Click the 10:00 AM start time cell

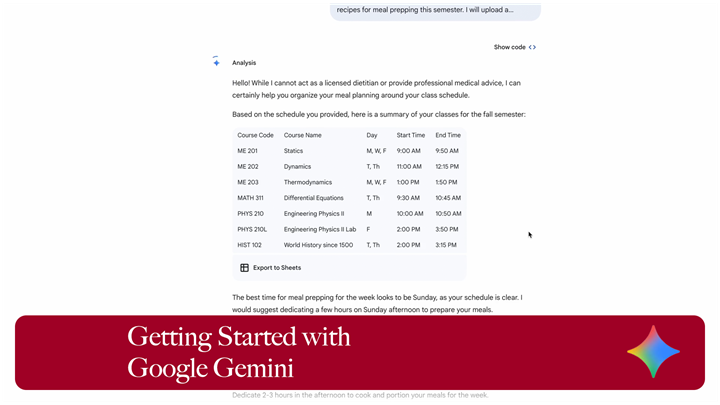click(410, 214)
